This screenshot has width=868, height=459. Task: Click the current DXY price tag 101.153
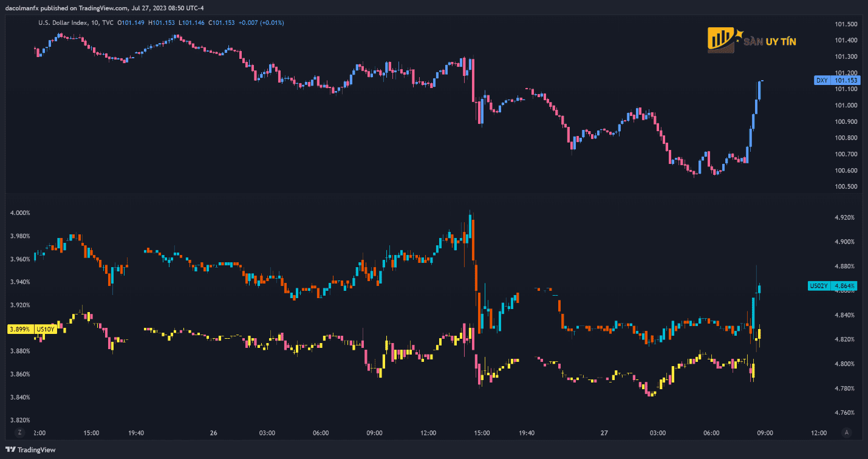click(846, 80)
